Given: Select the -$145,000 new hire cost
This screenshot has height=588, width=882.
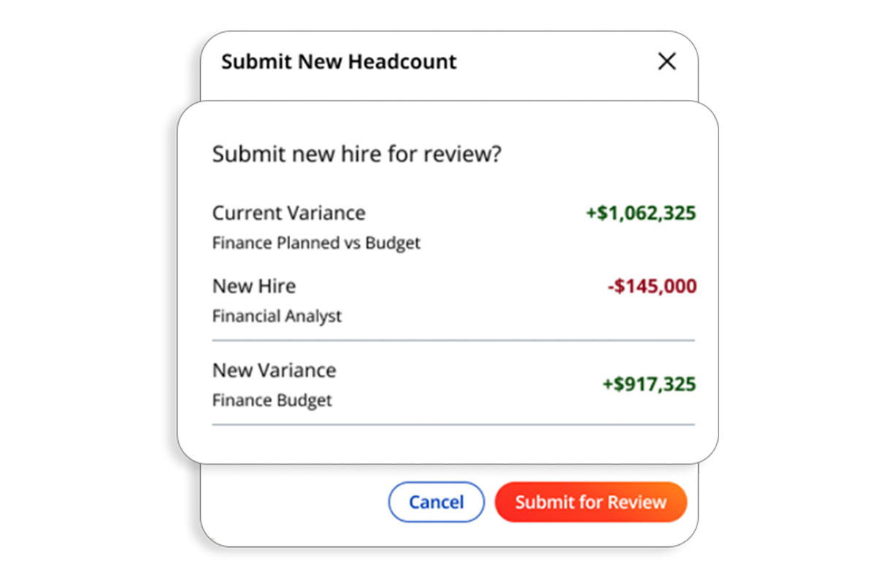Looking at the screenshot, I should 652,286.
